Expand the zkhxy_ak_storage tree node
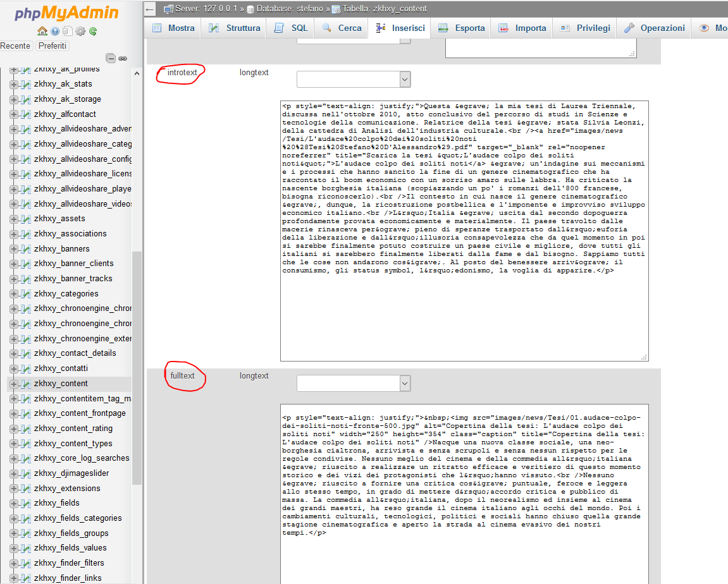Image resolution: width=728 pixels, height=584 pixels. (13, 99)
